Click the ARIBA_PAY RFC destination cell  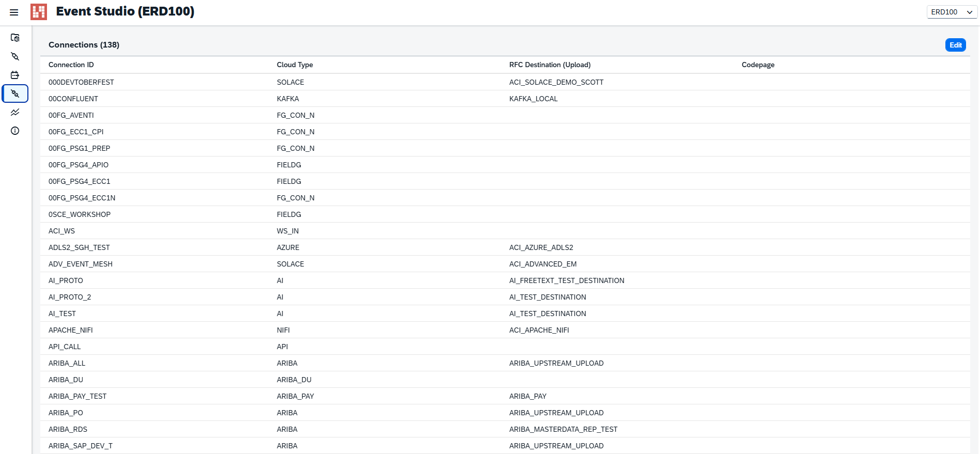point(528,396)
